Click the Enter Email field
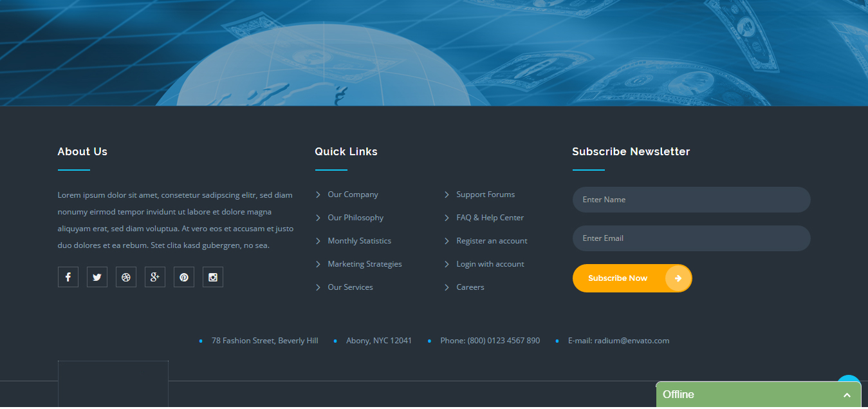The image size is (868, 409). coord(691,238)
